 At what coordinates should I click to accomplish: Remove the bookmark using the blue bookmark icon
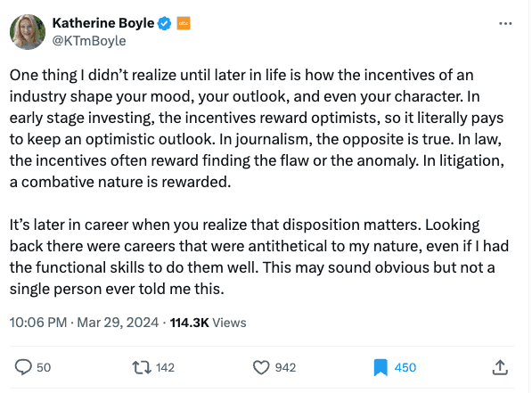381,367
